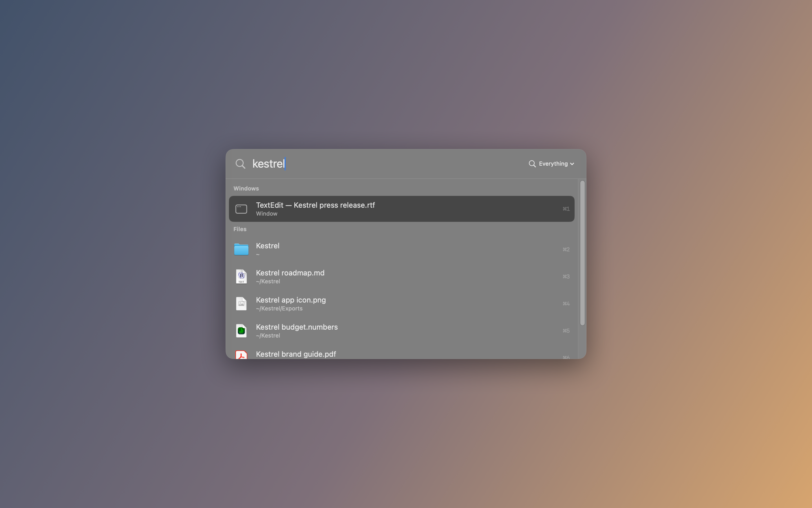This screenshot has width=812, height=508.
Task: Select TextEdit — Kestrel press release.rtf result
Action: coord(401,209)
